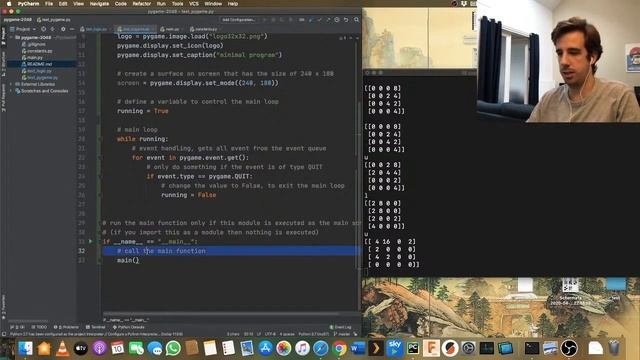Image resolution: width=640 pixels, height=360 pixels.
Task: Expand Scratches and Consoles node
Action: point(11,91)
